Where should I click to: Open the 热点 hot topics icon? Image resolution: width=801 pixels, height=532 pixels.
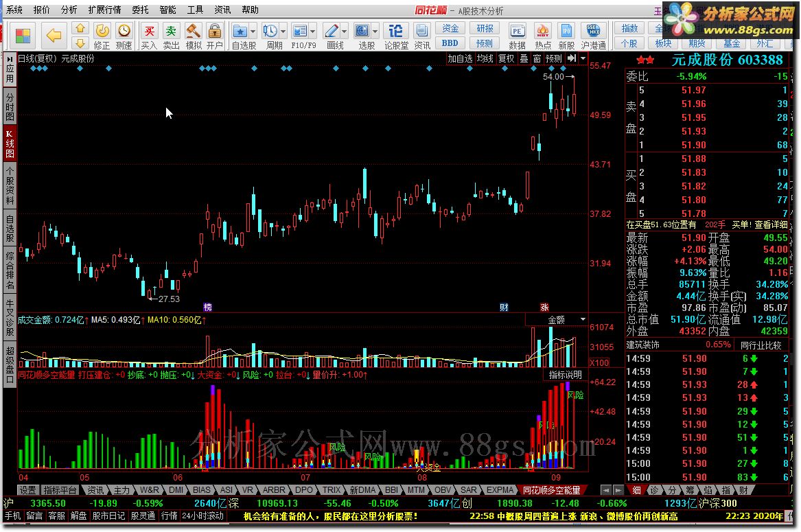[x=543, y=36]
